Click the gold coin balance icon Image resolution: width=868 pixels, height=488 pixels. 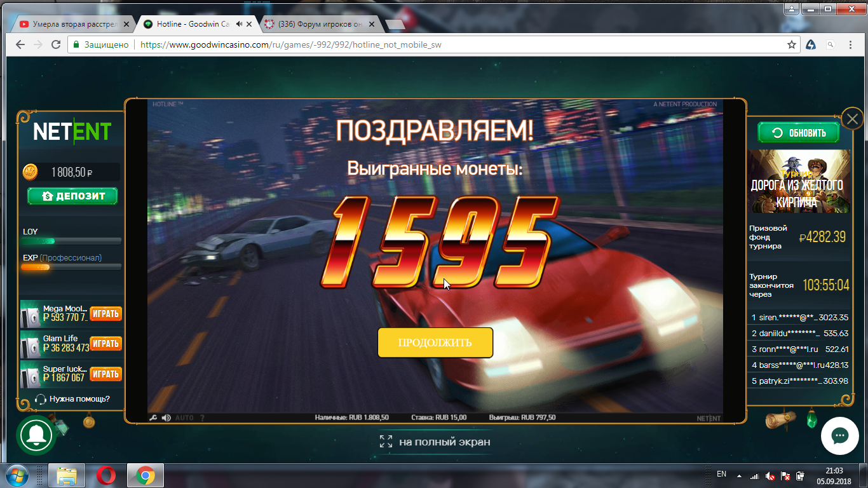tap(30, 172)
